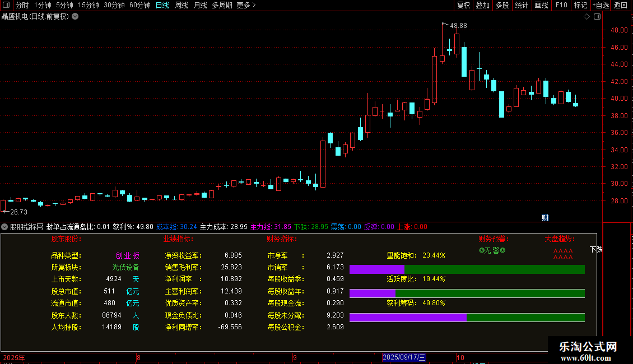Click the 获利%: 49.80 value
The width and height of the screenshot is (633, 364).
click(x=133, y=227)
